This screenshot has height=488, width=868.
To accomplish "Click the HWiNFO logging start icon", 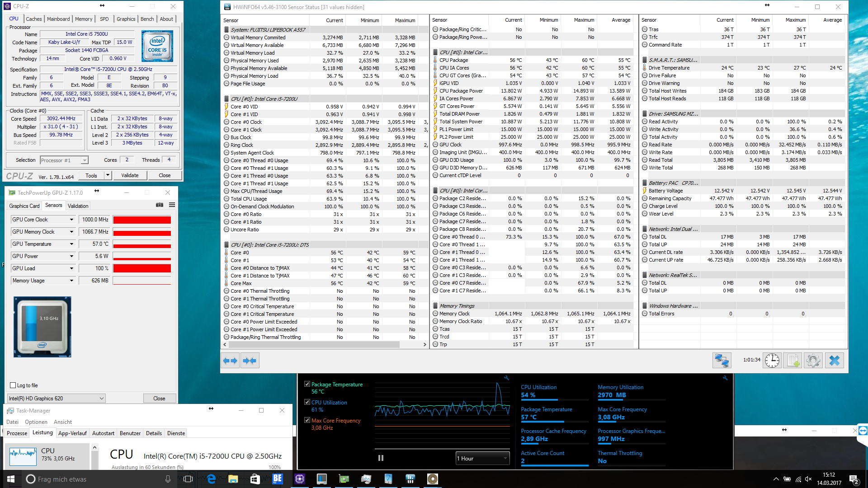I will click(x=793, y=361).
